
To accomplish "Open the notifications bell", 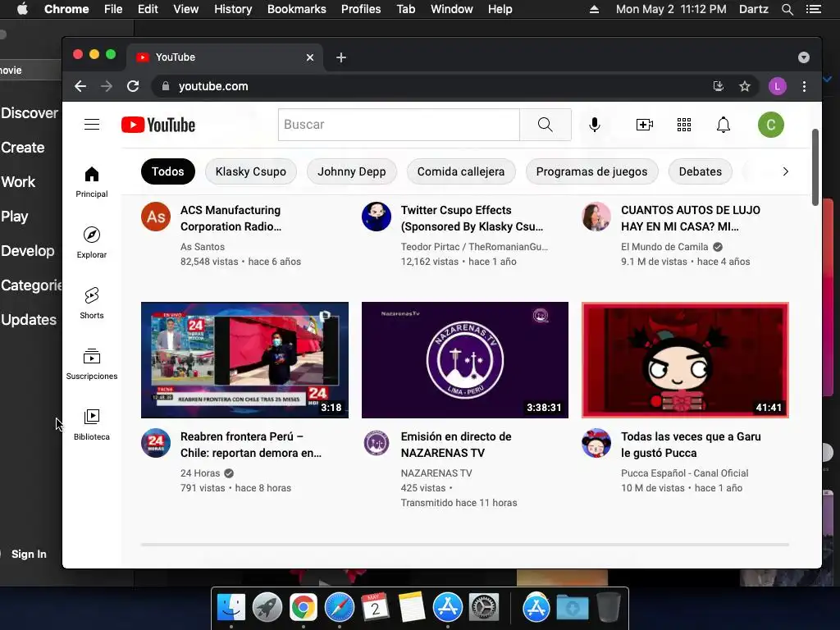I will [724, 125].
